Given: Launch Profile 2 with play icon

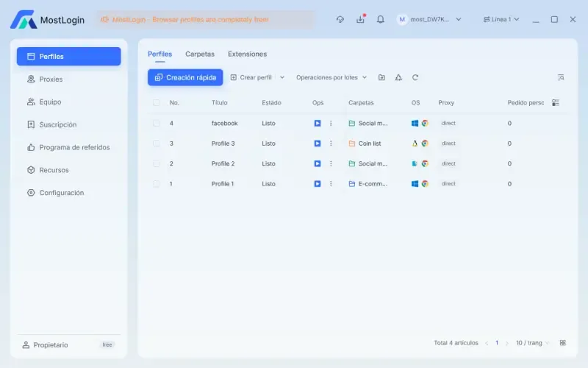Looking at the screenshot, I should (x=318, y=163).
